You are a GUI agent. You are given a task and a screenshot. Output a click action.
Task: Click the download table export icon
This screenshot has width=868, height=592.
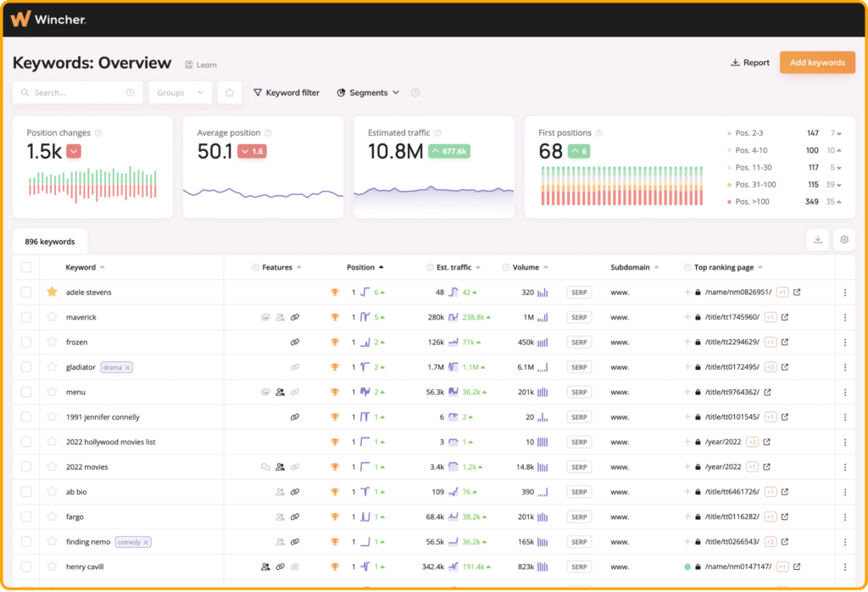coord(818,240)
